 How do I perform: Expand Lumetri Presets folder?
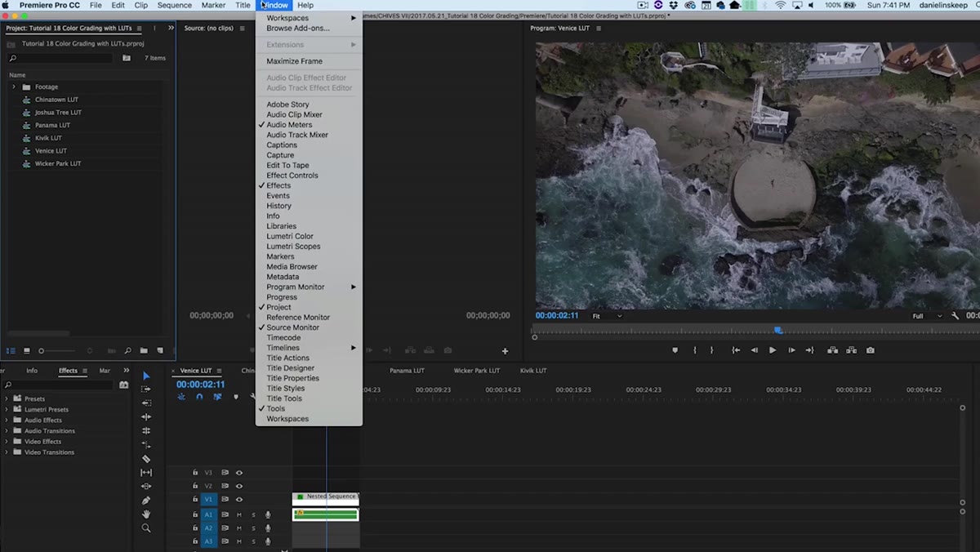[x=7, y=410]
